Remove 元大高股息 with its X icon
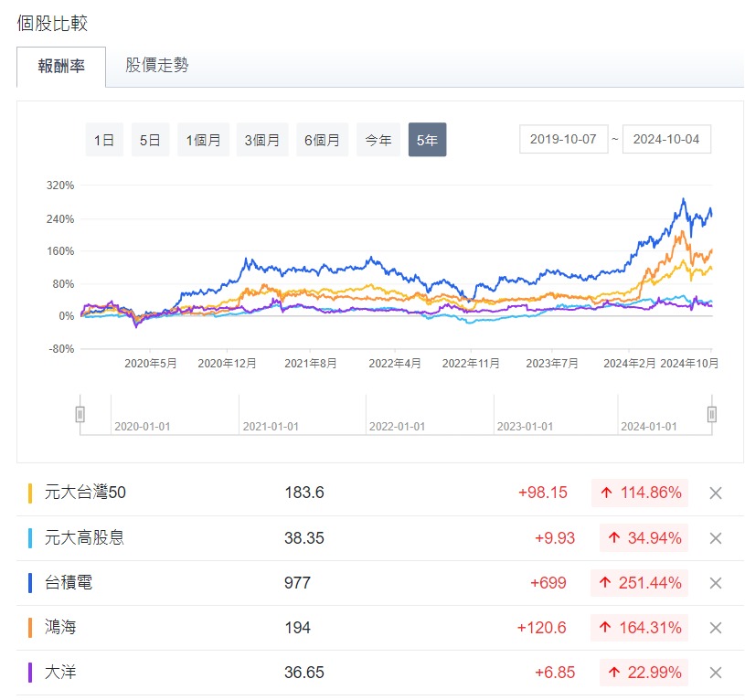Viewport: 745px width, 700px height. pos(716,538)
